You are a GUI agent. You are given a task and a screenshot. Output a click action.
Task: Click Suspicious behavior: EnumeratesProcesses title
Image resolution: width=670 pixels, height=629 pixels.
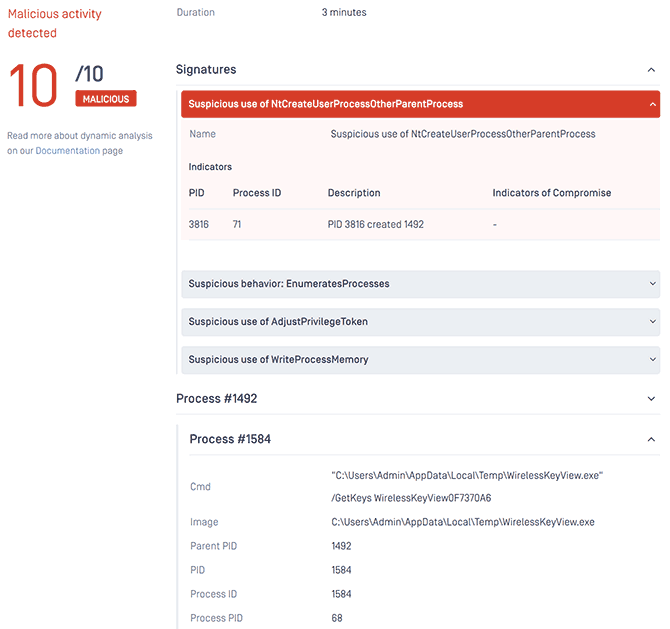289,284
